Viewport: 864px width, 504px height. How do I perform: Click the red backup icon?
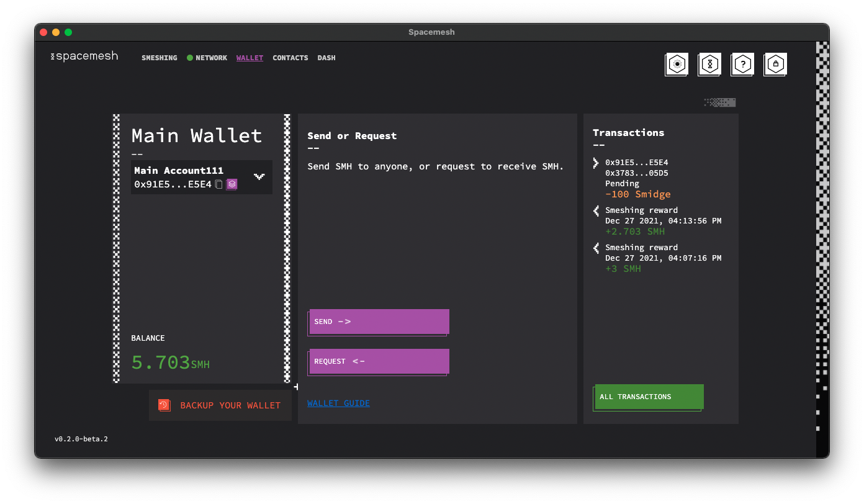tap(164, 405)
